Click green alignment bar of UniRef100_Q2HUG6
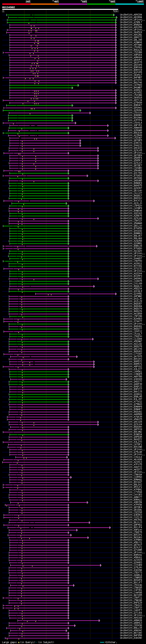Viewport: 146px width, 644px height. 42,110
